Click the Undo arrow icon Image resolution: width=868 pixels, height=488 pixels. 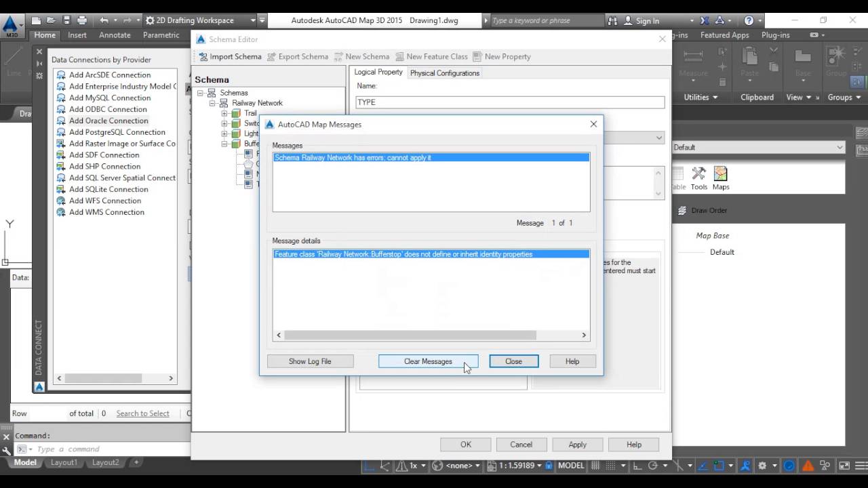pos(104,20)
